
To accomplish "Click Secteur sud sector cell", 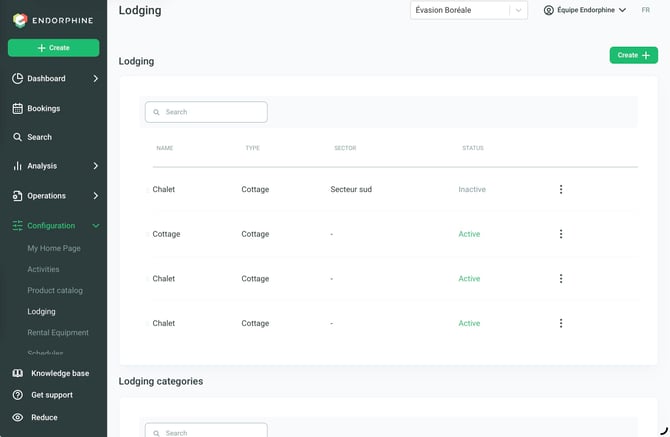I will pos(351,189).
